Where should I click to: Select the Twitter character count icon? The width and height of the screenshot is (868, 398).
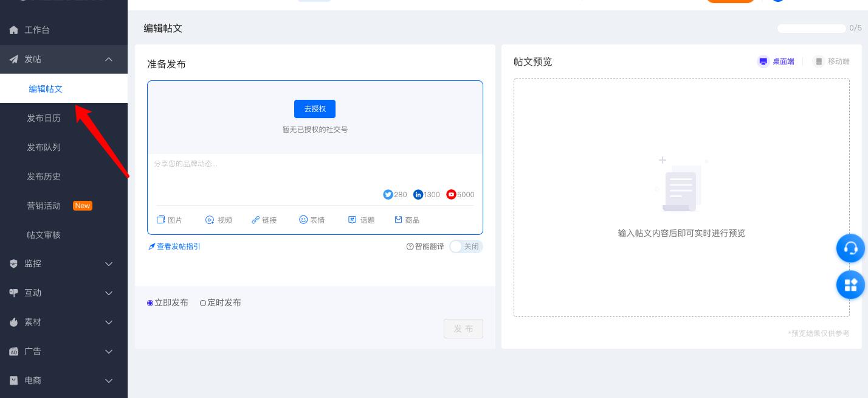388,195
